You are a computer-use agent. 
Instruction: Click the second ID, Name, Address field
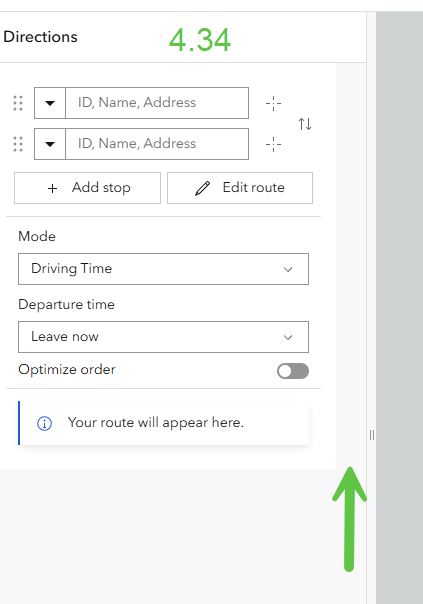coord(157,144)
